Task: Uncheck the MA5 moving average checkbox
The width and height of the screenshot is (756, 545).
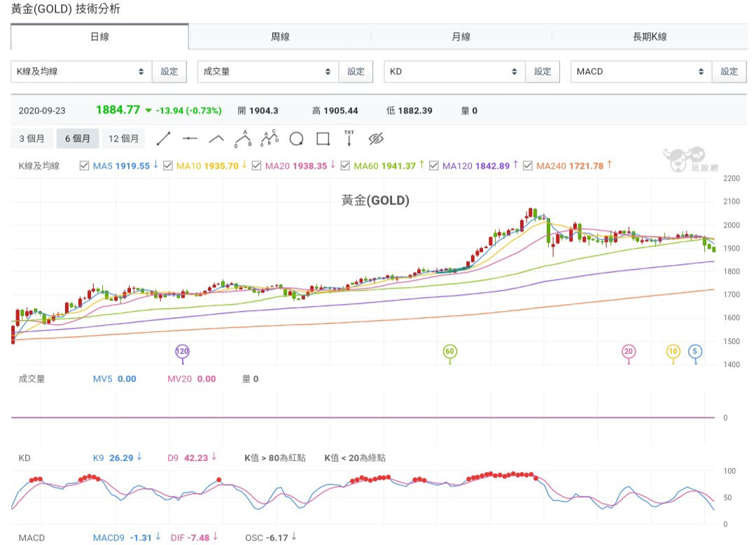Action: pyautogui.click(x=85, y=166)
